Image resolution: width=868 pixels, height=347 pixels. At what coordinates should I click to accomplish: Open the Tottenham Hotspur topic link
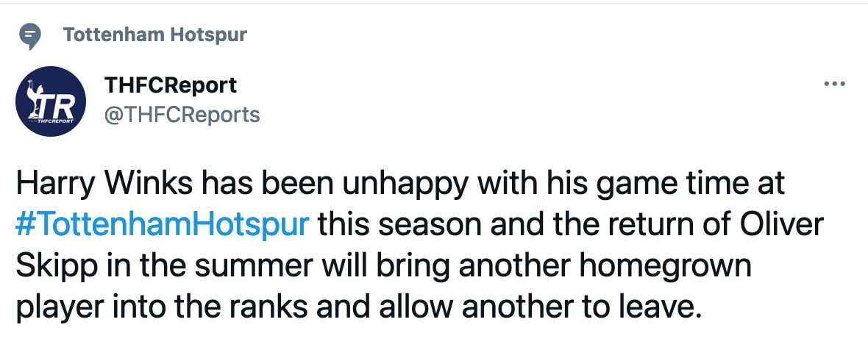154,35
